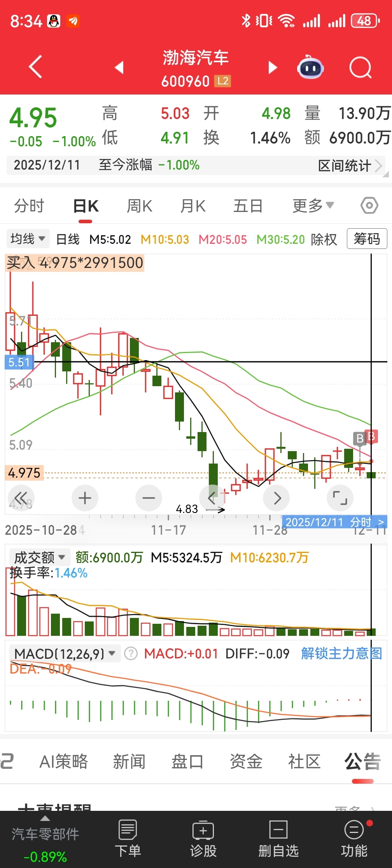Tap stock title 渤海汽车
The height and width of the screenshot is (868, 392).
[x=196, y=58]
